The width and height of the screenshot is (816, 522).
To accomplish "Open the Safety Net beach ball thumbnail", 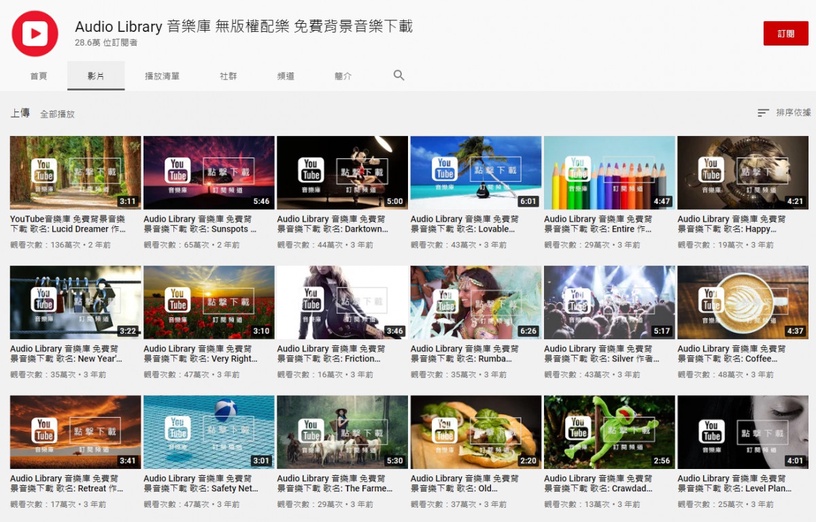I will [x=209, y=432].
